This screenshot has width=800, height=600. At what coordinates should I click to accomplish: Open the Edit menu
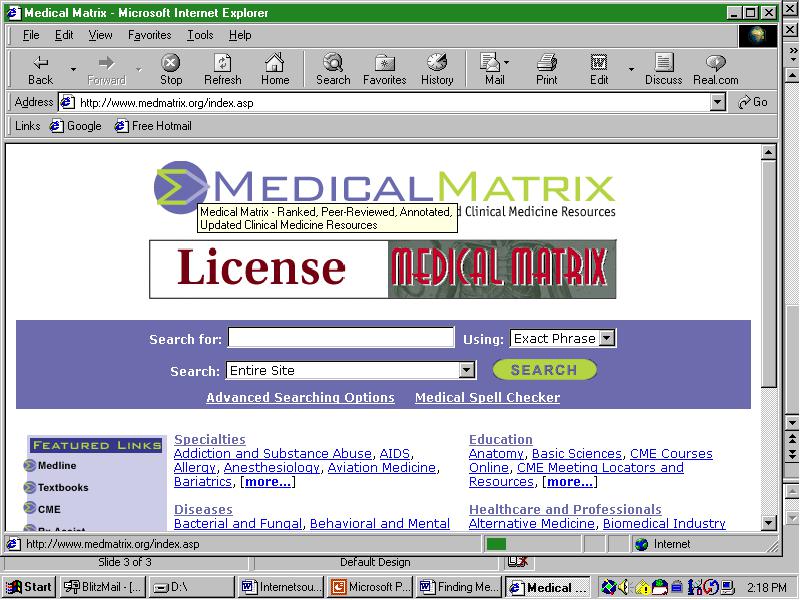(x=64, y=35)
